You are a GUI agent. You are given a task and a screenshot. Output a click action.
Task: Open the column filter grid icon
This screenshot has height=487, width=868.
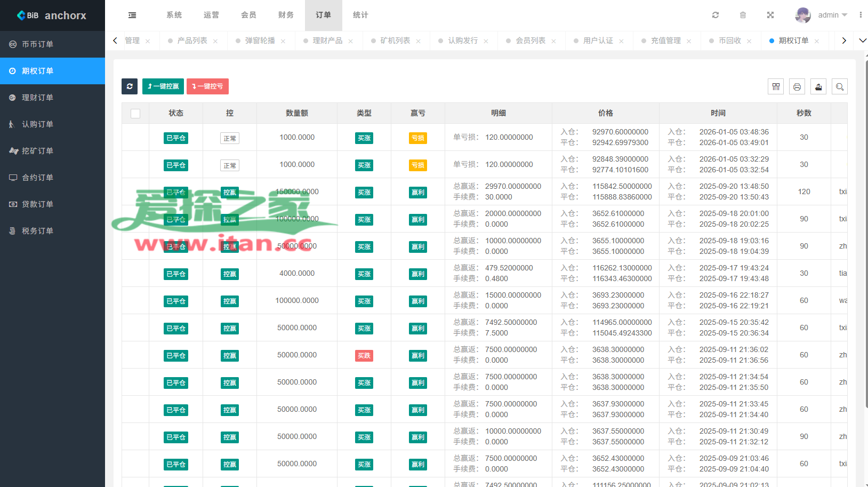click(776, 87)
